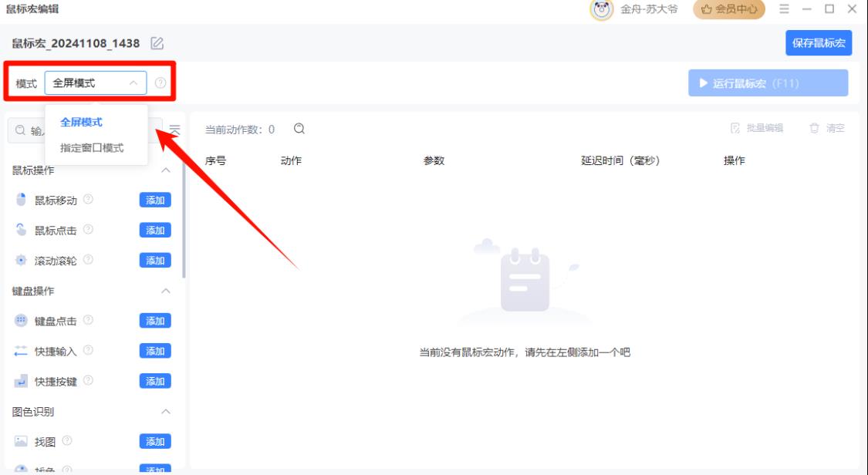Screen dimensions: 868x475
Task: Click the 序号 column header
Action: 215,161
